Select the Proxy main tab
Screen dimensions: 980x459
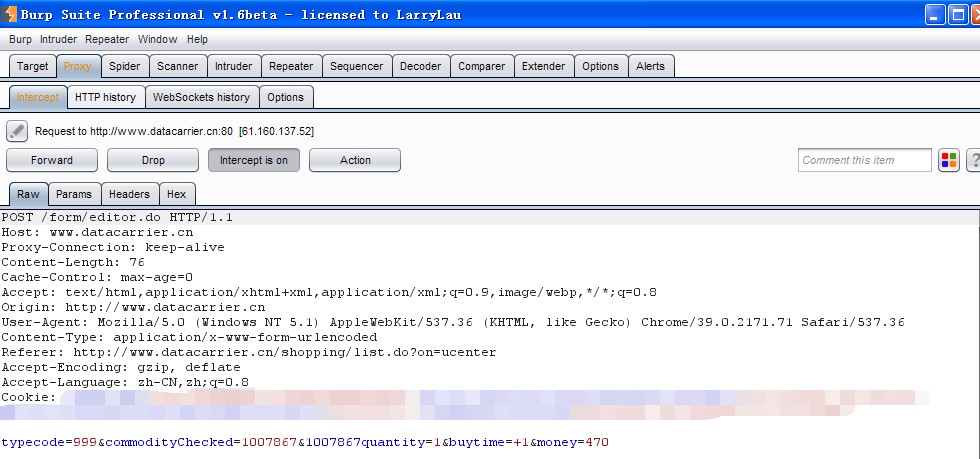tap(78, 66)
